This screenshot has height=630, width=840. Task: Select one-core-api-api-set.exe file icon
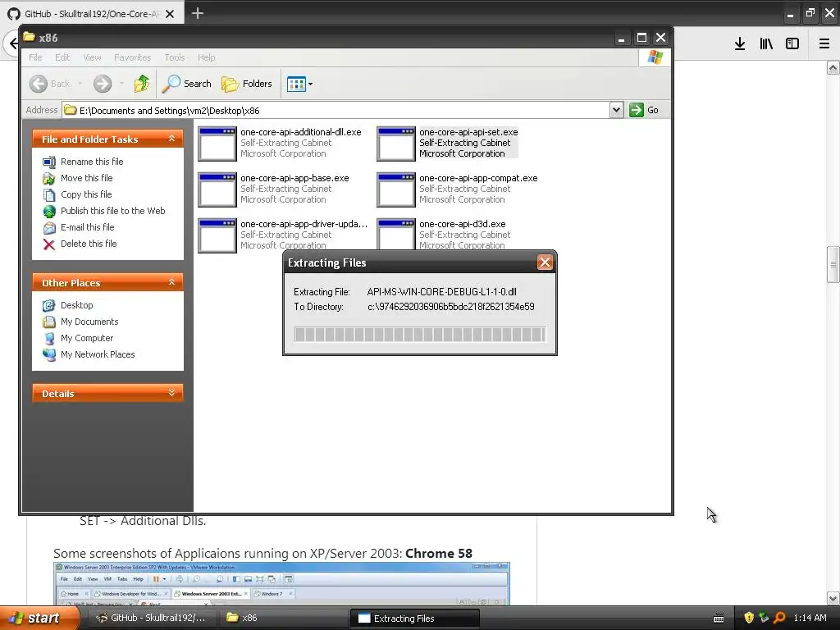click(396, 144)
